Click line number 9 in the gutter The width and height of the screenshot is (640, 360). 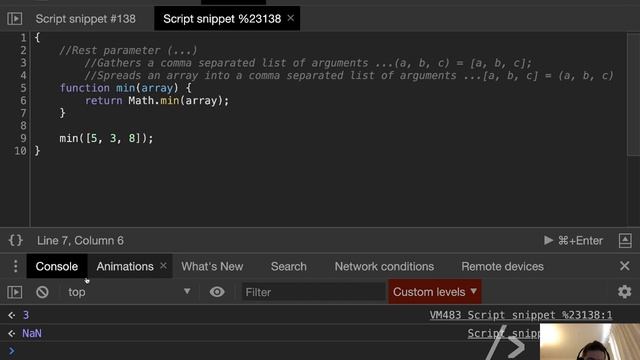click(x=23, y=138)
